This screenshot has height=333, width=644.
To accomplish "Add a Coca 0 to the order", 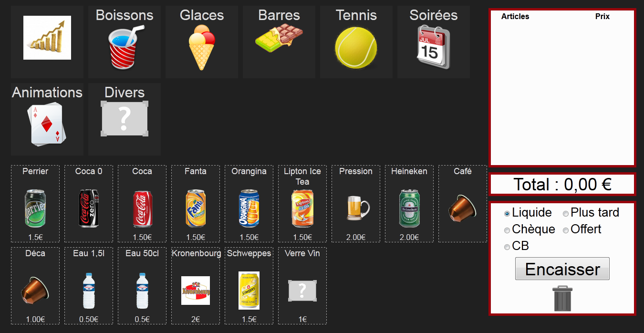I will 89,204.
